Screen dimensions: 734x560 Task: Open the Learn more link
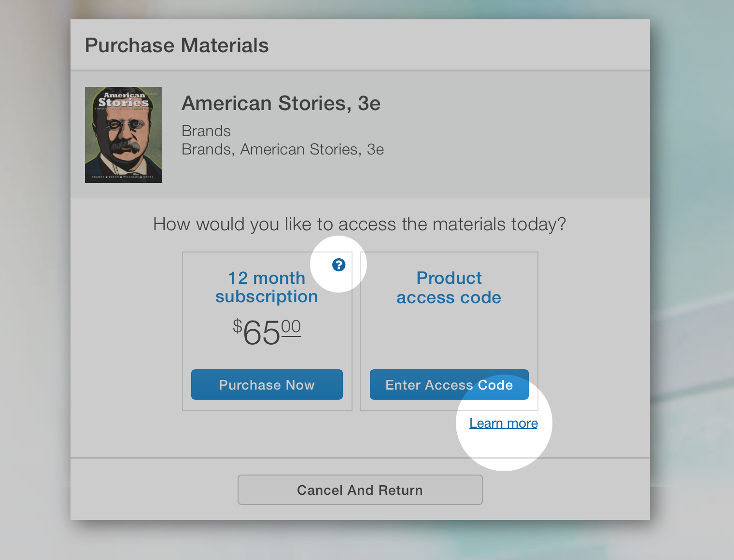(x=504, y=423)
